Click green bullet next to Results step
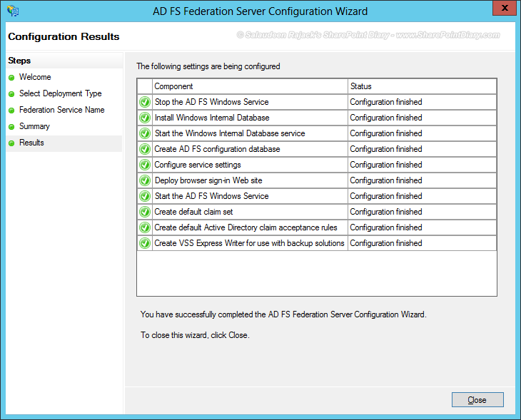 (11, 143)
